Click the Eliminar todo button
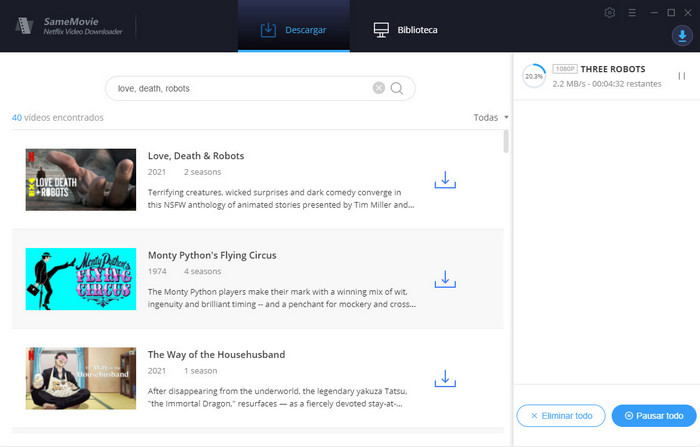This screenshot has height=447, width=700. [x=561, y=416]
